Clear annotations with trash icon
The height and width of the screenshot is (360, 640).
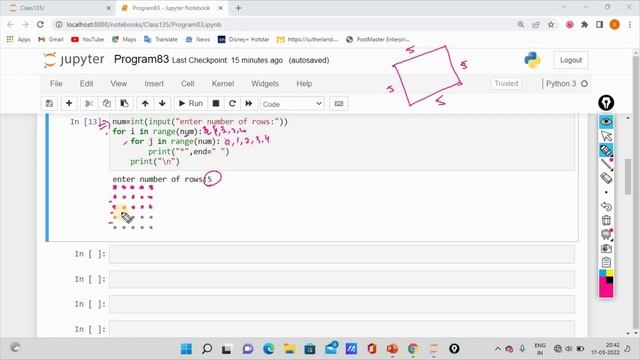(x=606, y=220)
